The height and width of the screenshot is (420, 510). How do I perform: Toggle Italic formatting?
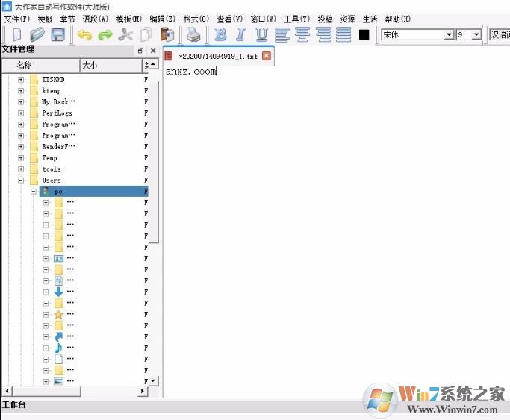(x=240, y=34)
